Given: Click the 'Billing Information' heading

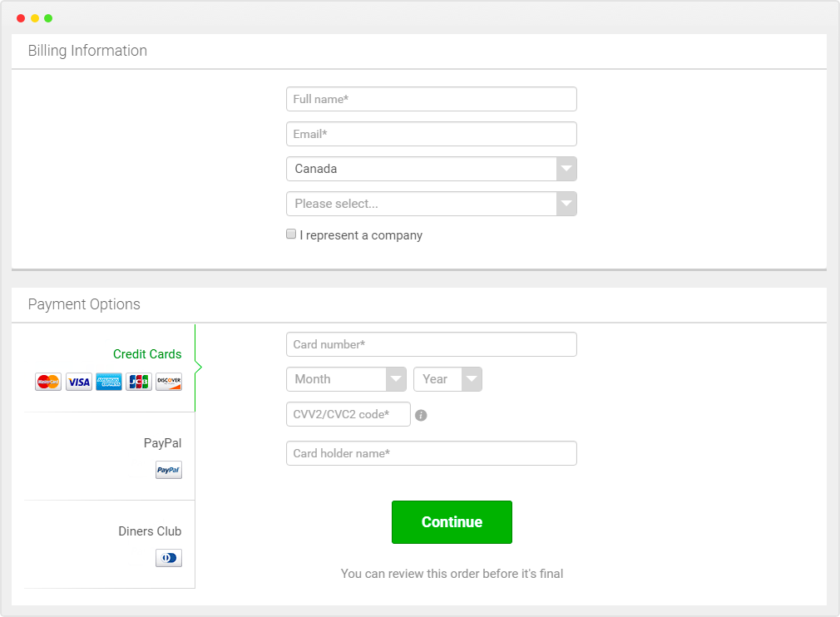Looking at the screenshot, I should click(87, 51).
